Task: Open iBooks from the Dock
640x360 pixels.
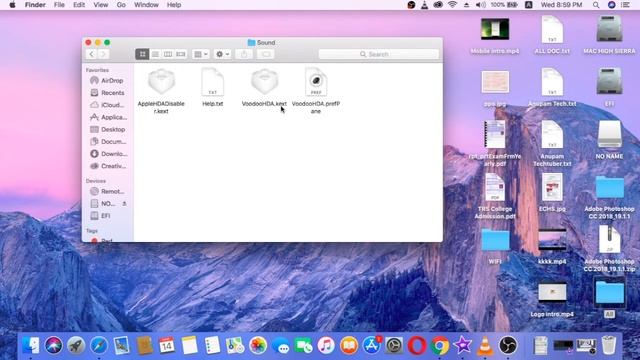Action: (x=349, y=346)
